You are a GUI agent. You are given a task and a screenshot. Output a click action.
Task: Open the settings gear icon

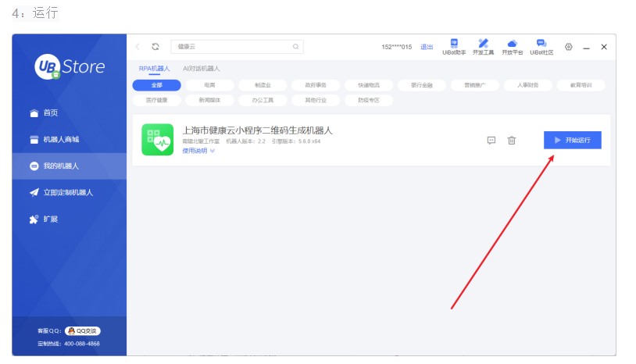pyautogui.click(x=569, y=47)
